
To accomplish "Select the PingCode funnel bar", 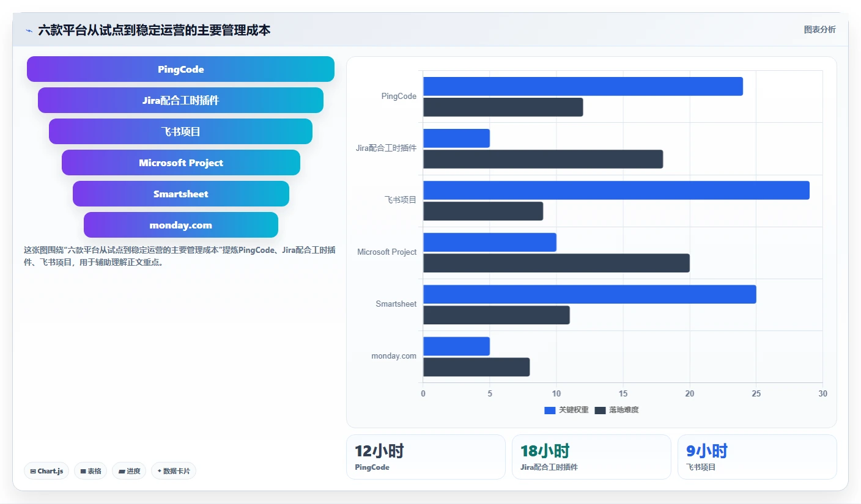I will point(180,69).
